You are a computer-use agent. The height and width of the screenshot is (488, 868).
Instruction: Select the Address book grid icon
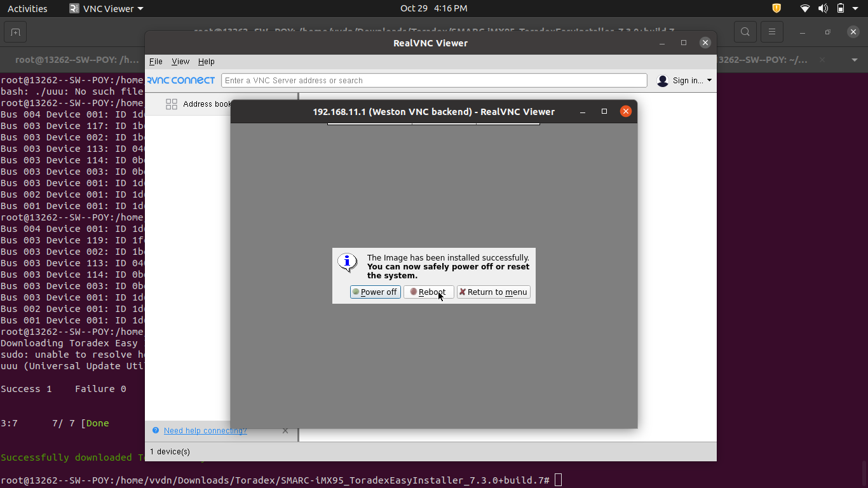click(172, 104)
